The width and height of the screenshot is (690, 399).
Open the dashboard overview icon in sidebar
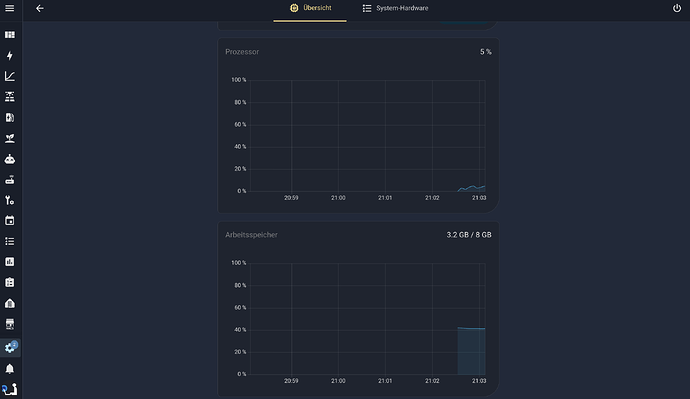click(10, 35)
